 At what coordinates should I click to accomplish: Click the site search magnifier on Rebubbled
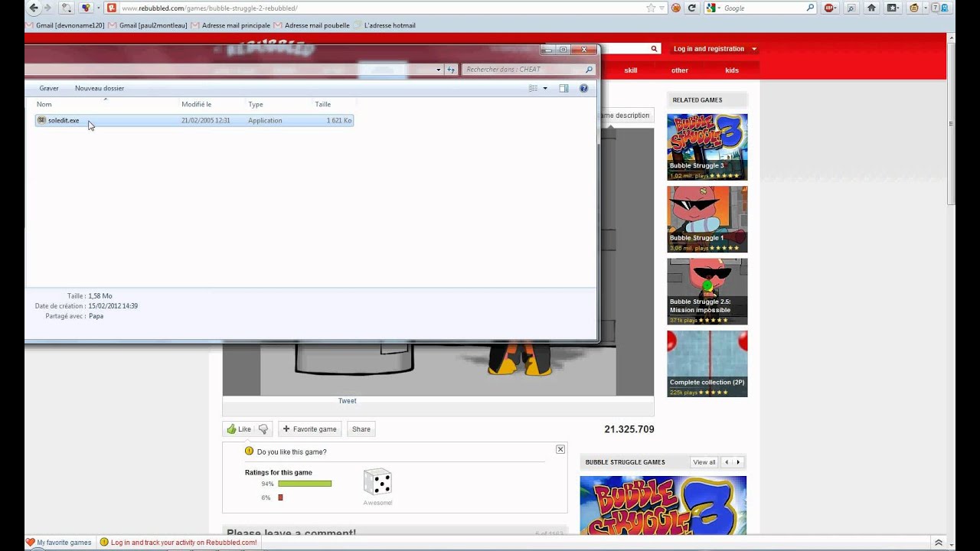tap(654, 49)
